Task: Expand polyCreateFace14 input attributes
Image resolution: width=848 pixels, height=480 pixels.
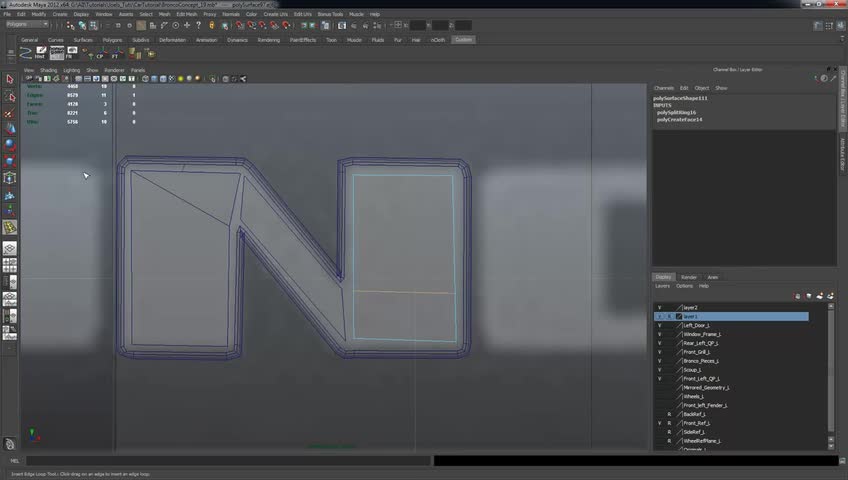Action: [x=679, y=119]
